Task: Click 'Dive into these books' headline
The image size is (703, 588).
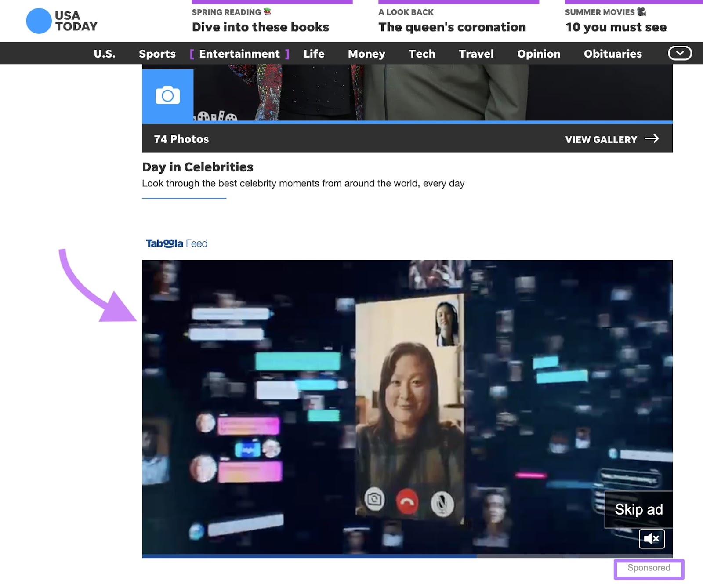Action: (x=260, y=27)
